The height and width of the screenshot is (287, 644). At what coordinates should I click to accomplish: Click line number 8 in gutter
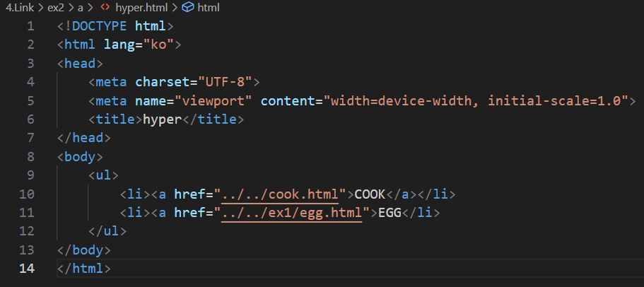tap(31, 157)
